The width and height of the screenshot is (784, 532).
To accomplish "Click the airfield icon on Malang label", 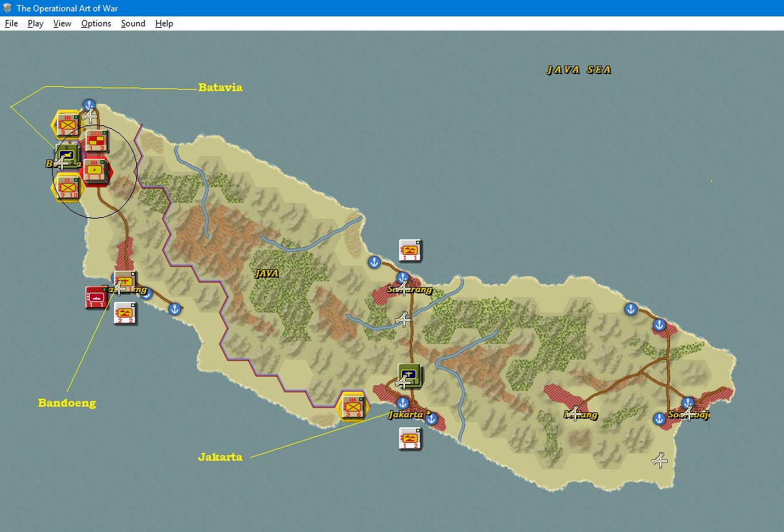I will click(574, 413).
